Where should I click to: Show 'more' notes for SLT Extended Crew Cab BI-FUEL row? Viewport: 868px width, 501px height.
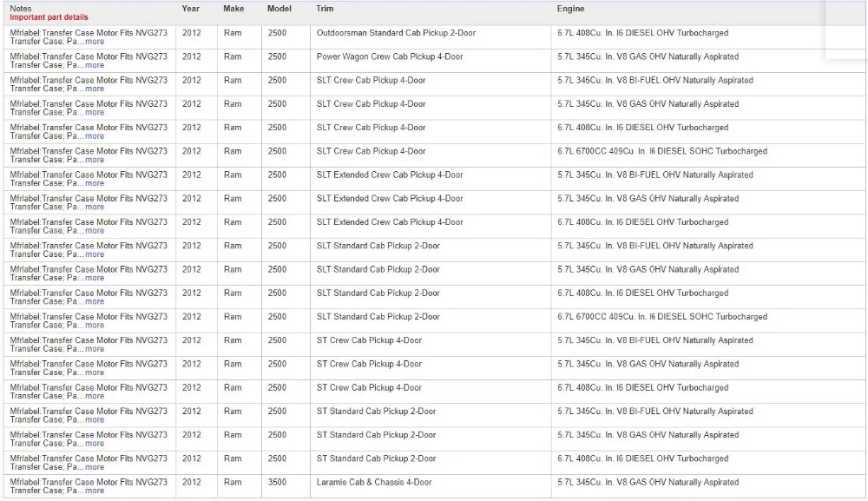point(95,183)
